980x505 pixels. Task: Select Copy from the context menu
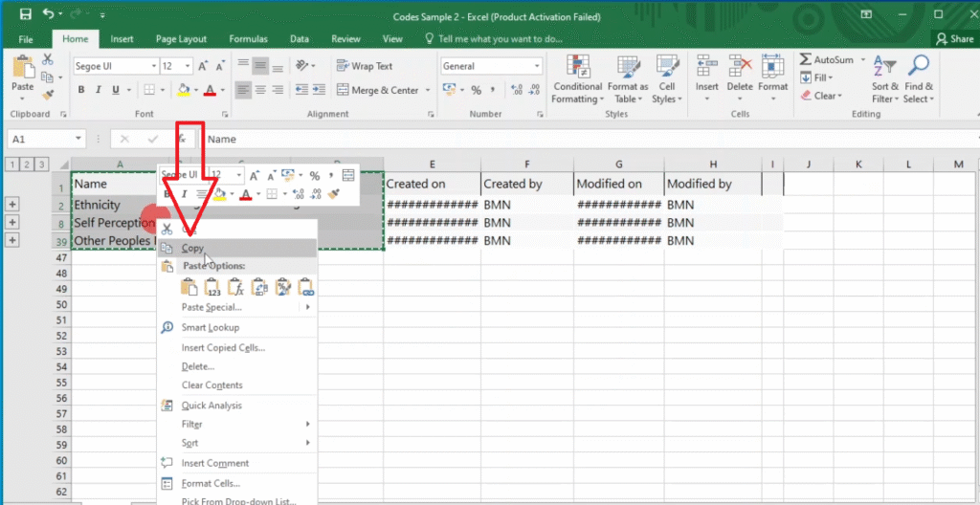pos(192,248)
